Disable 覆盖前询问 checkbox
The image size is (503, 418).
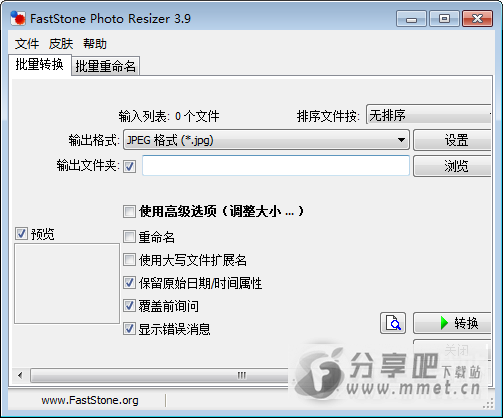click(129, 306)
